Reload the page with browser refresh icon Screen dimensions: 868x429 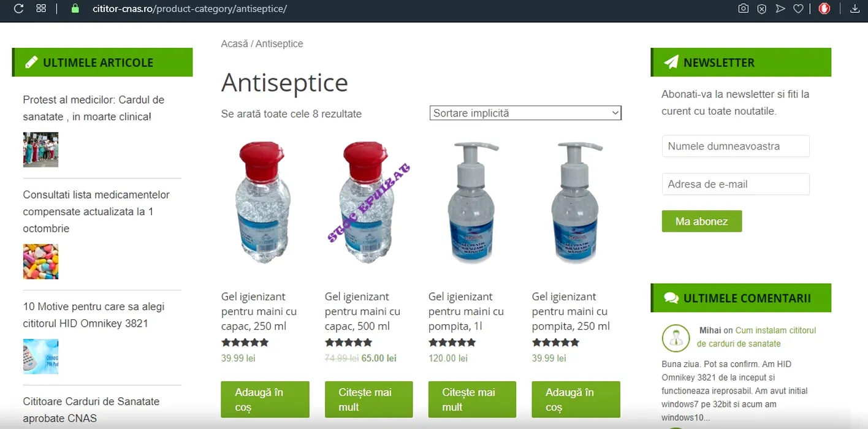pyautogui.click(x=19, y=9)
